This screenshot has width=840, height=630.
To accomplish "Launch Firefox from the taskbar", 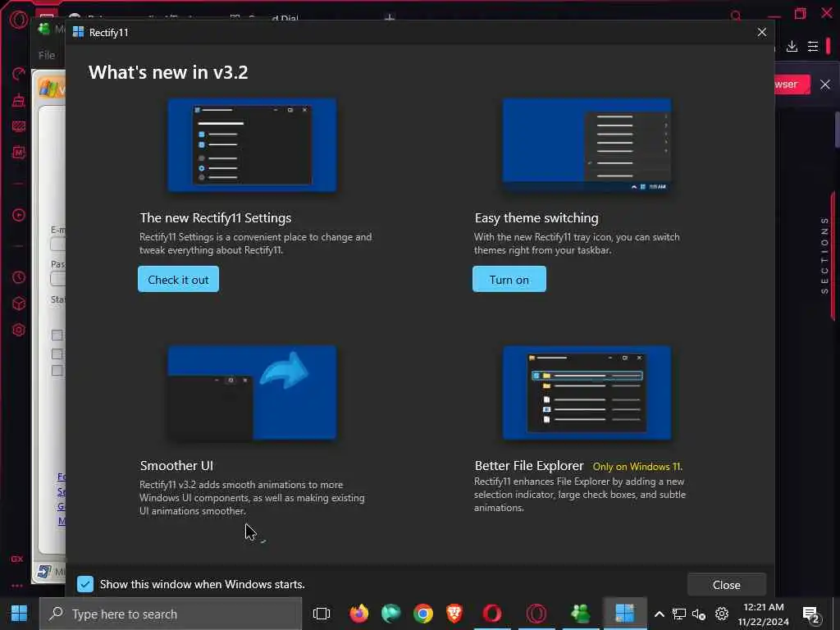I will pos(359,614).
